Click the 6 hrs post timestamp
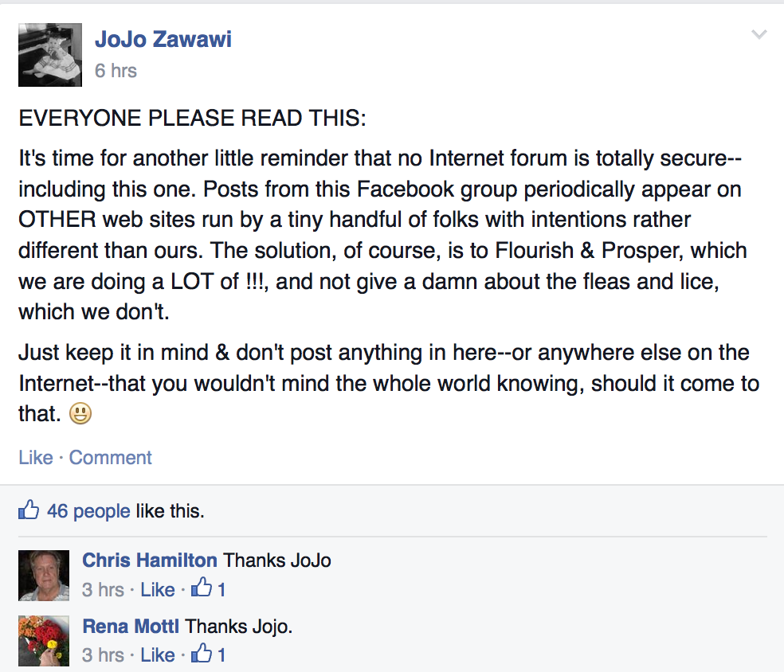 coord(116,70)
